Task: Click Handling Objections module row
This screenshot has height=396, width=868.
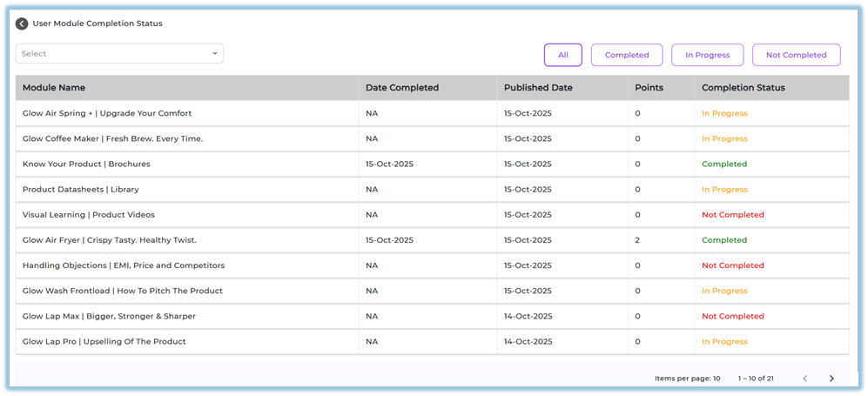Action: pyautogui.click(x=124, y=265)
